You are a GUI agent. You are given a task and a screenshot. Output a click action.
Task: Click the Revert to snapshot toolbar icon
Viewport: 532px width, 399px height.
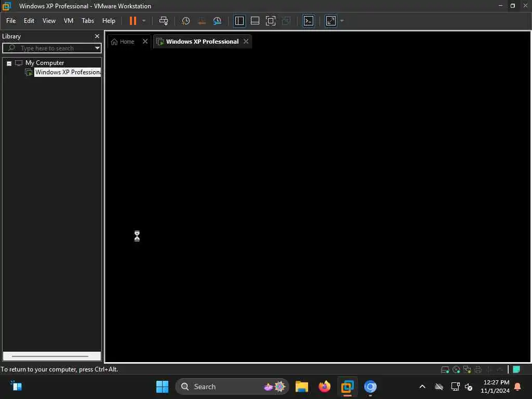click(x=202, y=21)
